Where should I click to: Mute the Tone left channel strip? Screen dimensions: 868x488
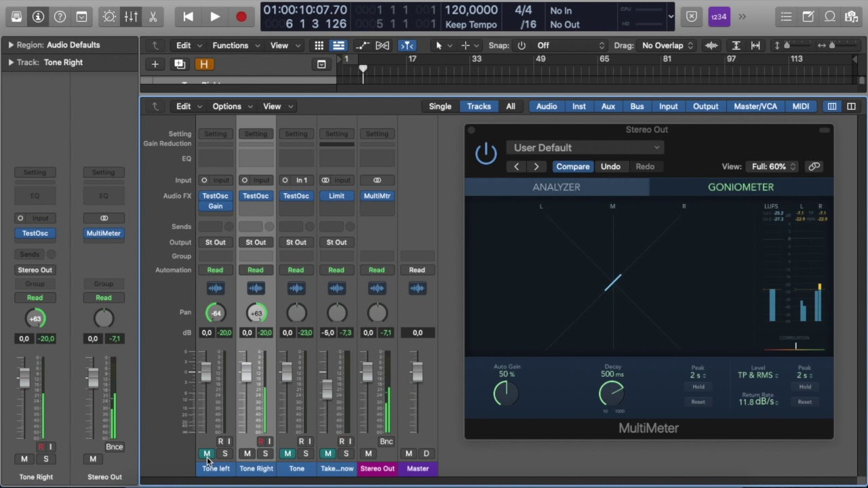click(x=207, y=453)
